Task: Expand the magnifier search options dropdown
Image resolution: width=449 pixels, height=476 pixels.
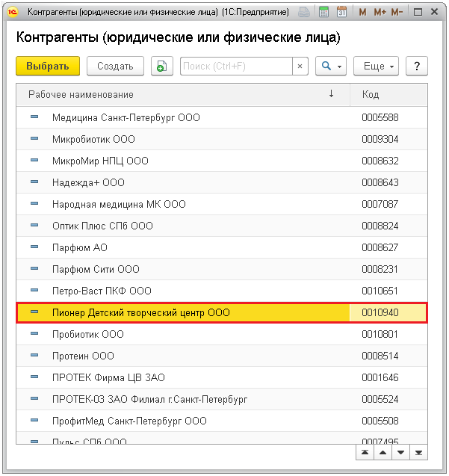Action: pyautogui.click(x=330, y=67)
